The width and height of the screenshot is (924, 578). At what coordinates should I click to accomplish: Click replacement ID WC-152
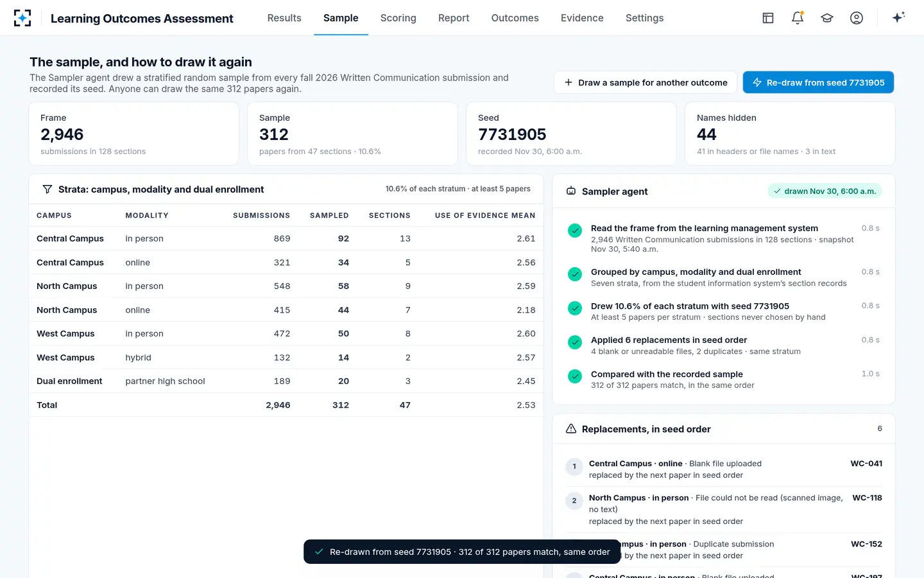pyautogui.click(x=866, y=544)
